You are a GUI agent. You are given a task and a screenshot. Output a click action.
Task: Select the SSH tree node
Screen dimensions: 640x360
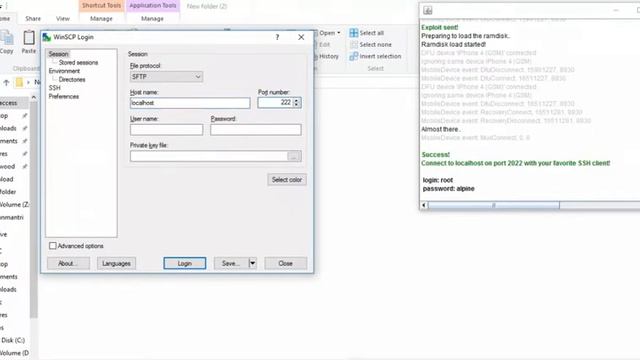pyautogui.click(x=54, y=88)
